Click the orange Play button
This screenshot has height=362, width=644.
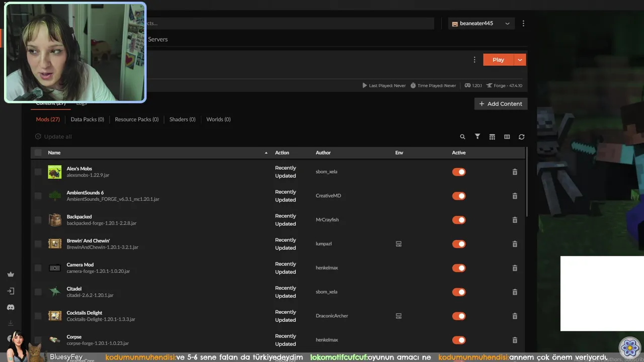(498, 60)
